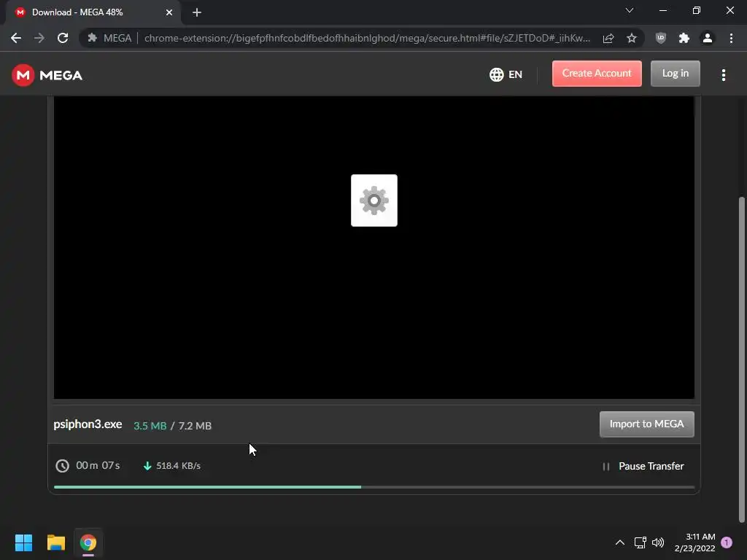
Task: Open a new tab with plus button
Action: 197,12
